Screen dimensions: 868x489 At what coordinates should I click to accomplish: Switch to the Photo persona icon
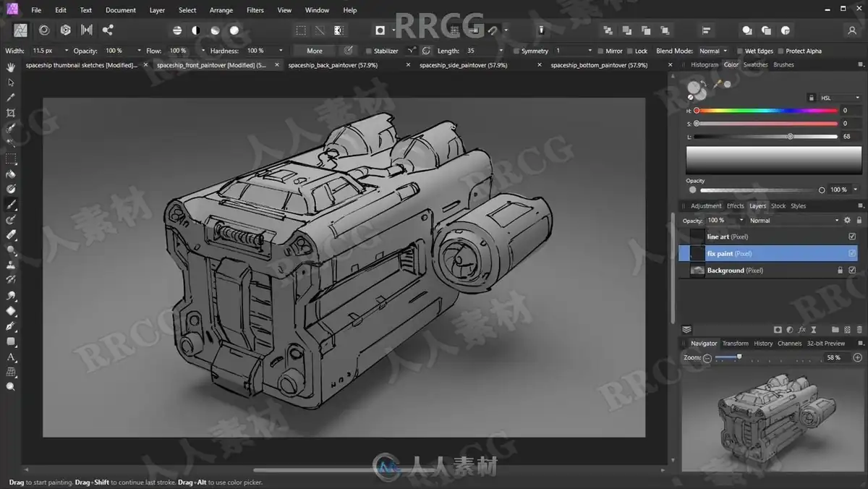21,30
